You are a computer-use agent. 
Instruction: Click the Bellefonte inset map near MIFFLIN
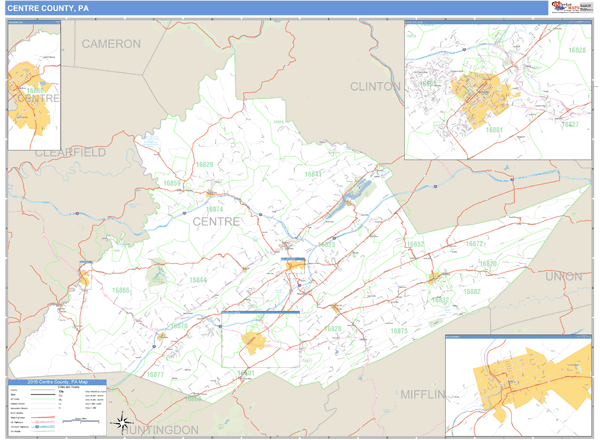coord(518,385)
